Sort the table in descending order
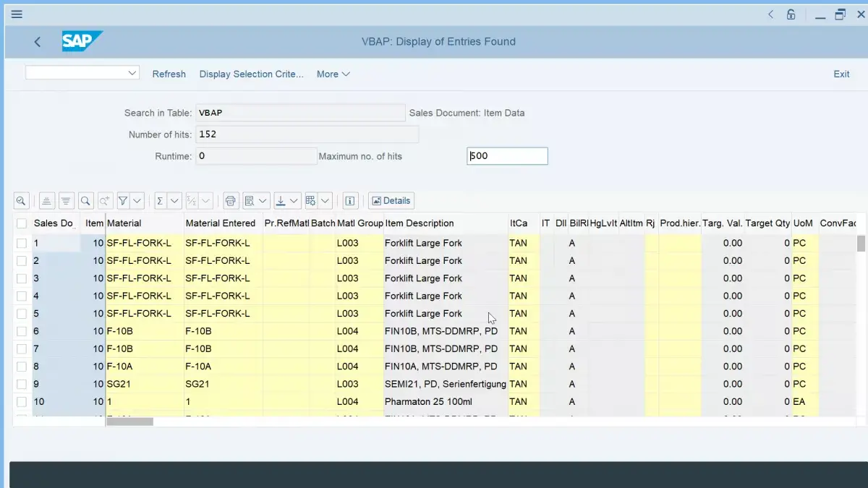The height and width of the screenshot is (488, 868). point(66,201)
